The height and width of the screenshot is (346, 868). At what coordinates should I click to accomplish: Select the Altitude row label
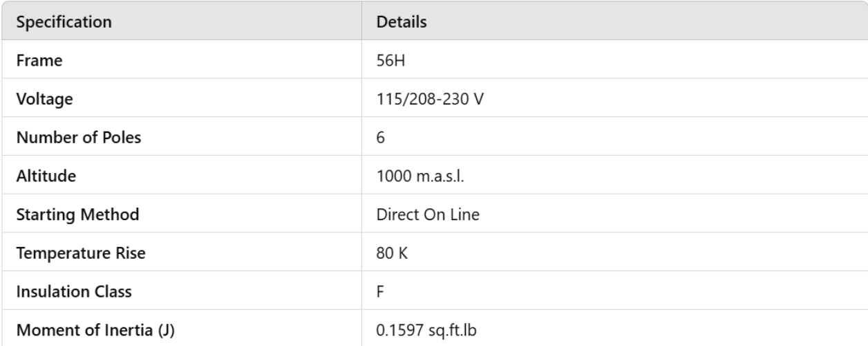coord(46,176)
